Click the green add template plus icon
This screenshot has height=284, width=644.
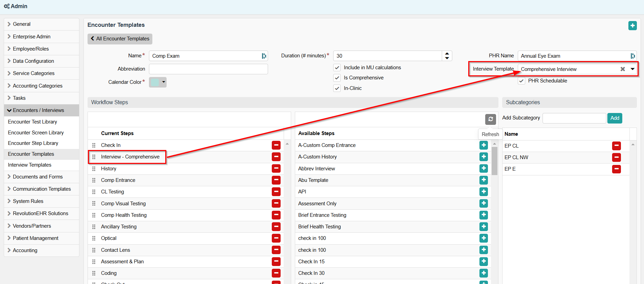(x=632, y=26)
